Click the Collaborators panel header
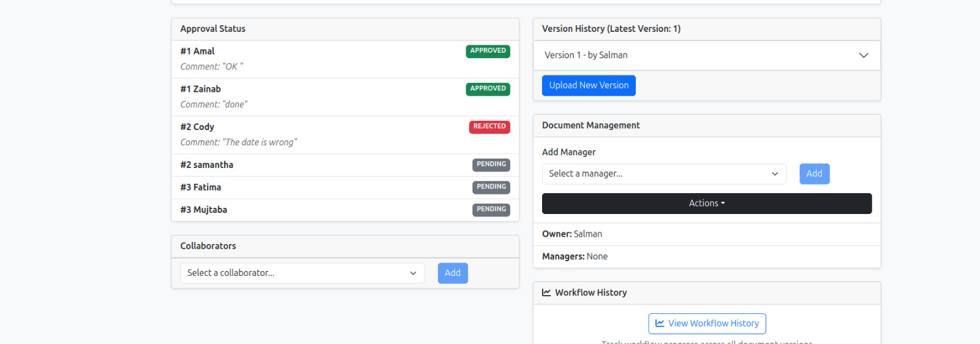Viewport: 980px width, 344px height. [345, 247]
